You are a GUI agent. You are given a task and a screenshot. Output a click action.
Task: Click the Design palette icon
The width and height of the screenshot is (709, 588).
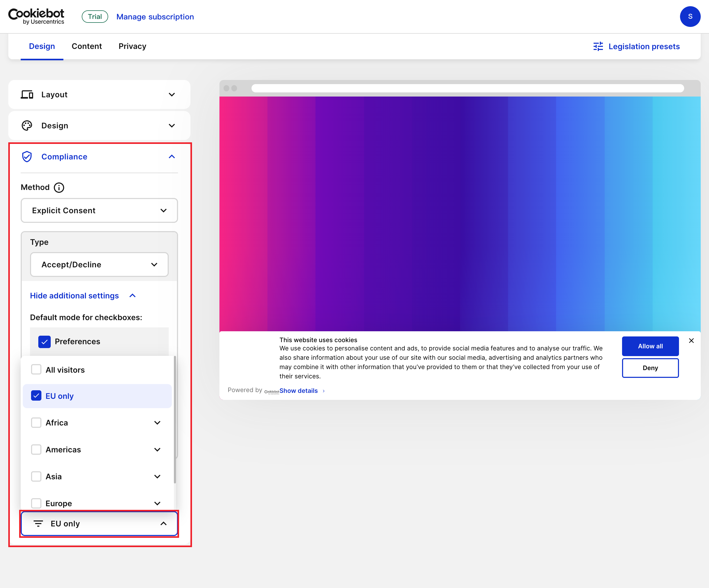pos(27,126)
